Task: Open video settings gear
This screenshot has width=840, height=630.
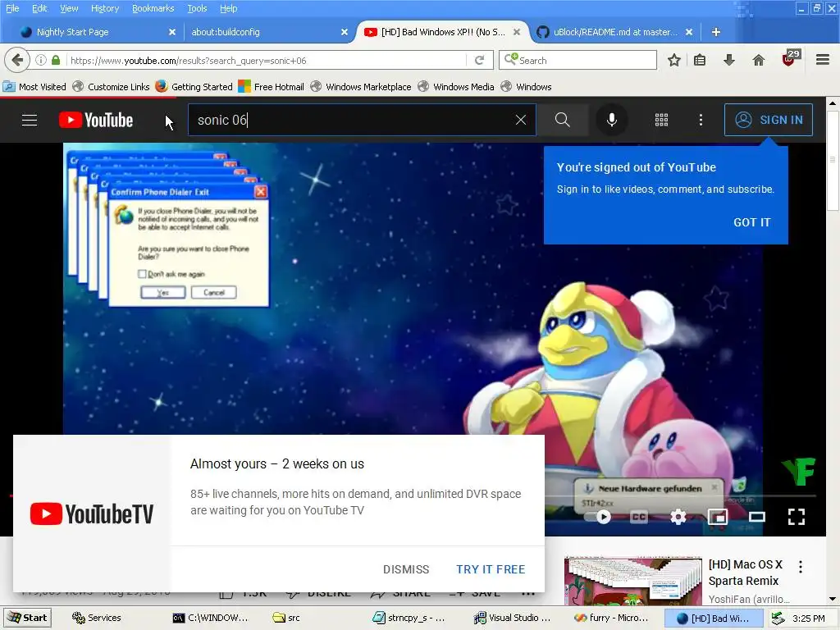Action: click(678, 517)
